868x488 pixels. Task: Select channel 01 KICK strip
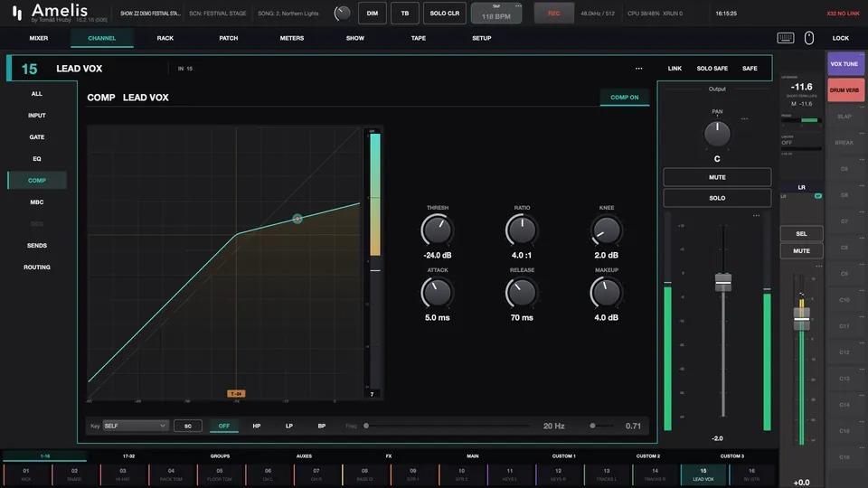26,474
